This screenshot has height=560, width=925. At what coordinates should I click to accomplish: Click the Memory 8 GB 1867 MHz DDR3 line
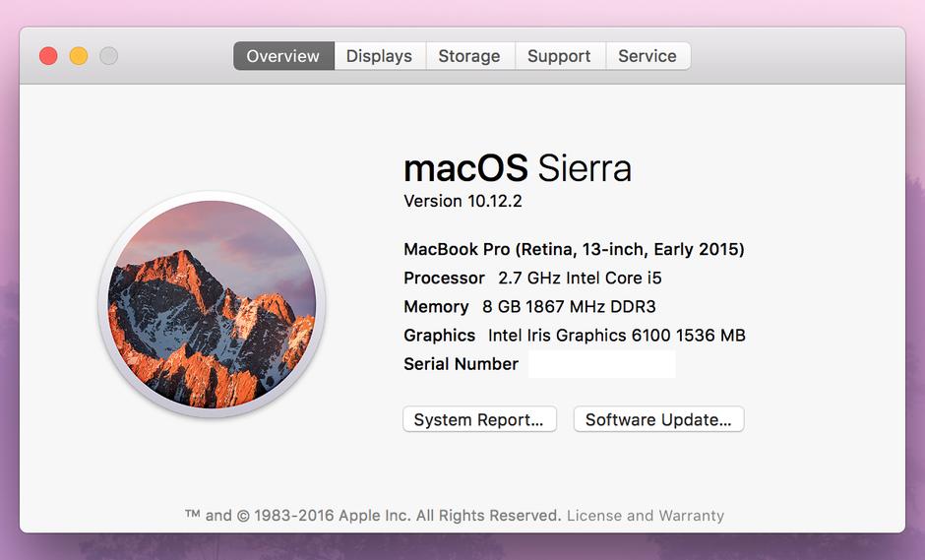[529, 306]
